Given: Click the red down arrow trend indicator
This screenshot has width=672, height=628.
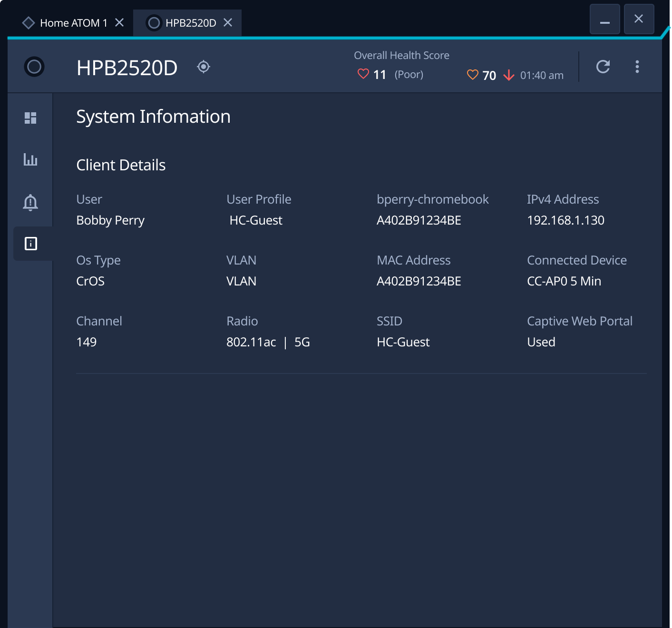Looking at the screenshot, I should point(509,75).
